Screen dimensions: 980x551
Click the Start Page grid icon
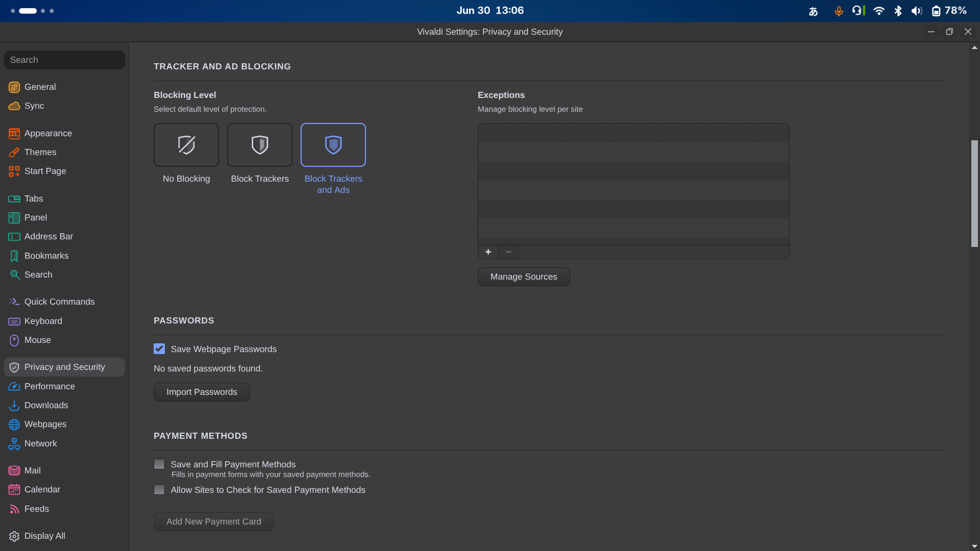tap(14, 171)
